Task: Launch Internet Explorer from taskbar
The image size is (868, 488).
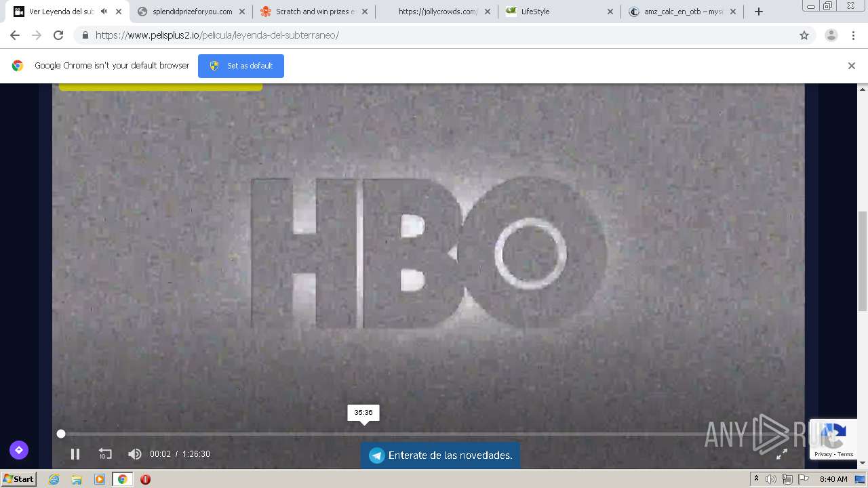Action: pos(54,479)
